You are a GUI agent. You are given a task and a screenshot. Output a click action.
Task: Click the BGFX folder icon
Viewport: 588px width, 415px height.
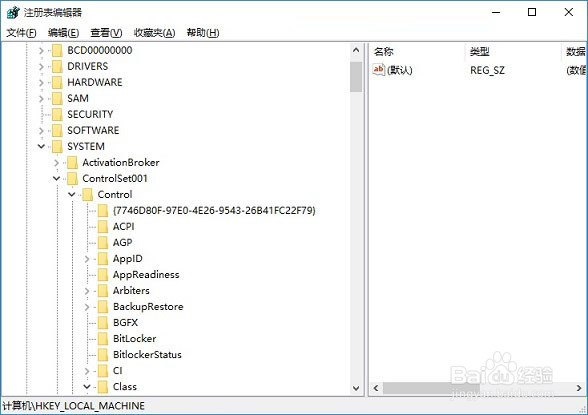click(x=103, y=323)
